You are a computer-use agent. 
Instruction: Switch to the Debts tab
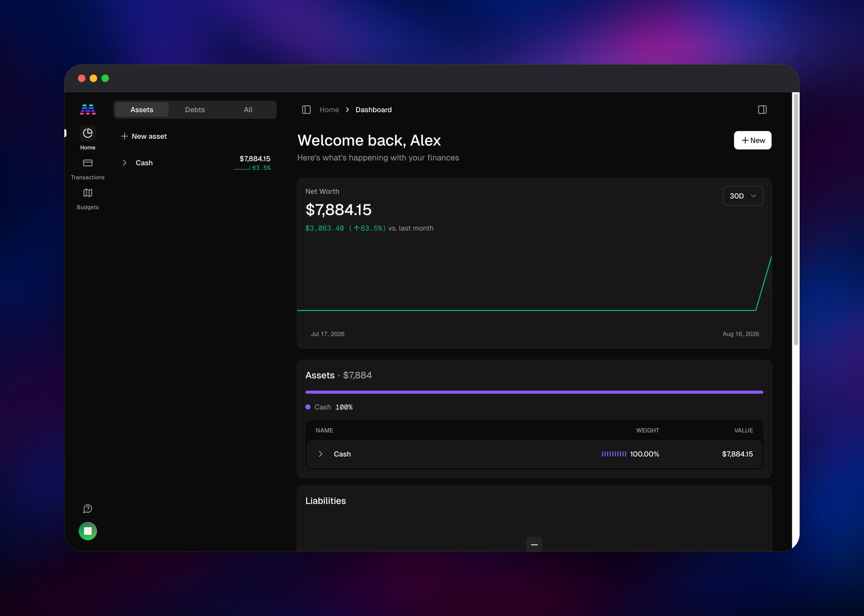coord(195,110)
